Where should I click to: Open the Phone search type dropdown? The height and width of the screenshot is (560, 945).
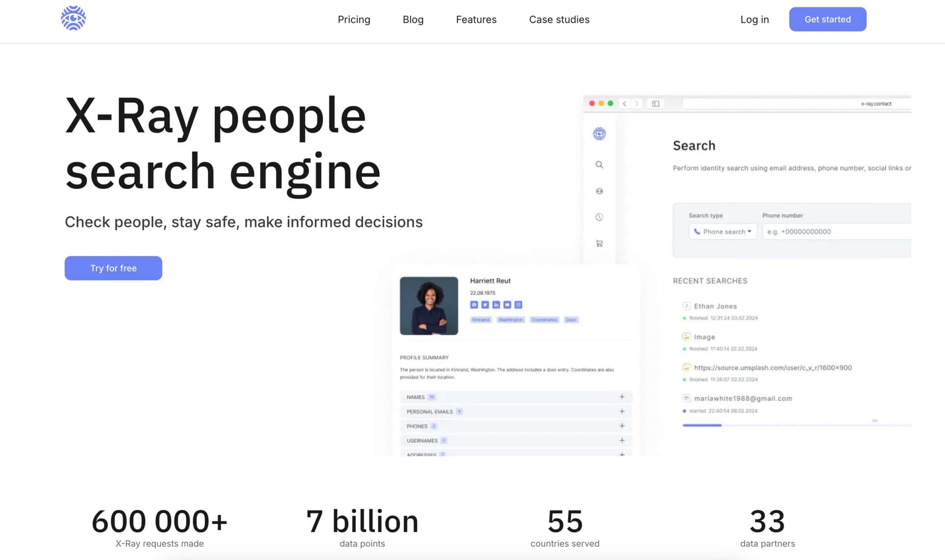click(723, 232)
